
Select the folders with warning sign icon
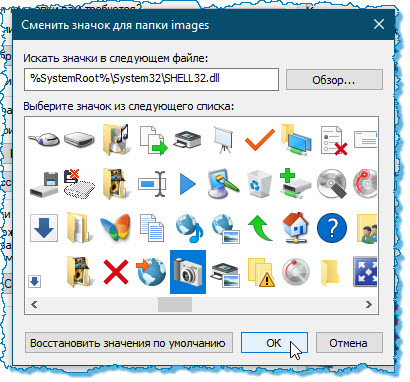click(261, 272)
